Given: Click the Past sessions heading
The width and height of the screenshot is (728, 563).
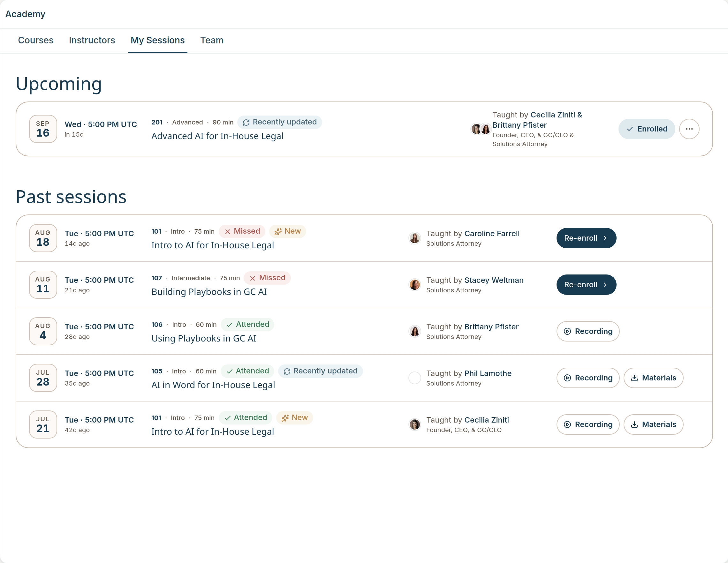Looking at the screenshot, I should 71,197.
